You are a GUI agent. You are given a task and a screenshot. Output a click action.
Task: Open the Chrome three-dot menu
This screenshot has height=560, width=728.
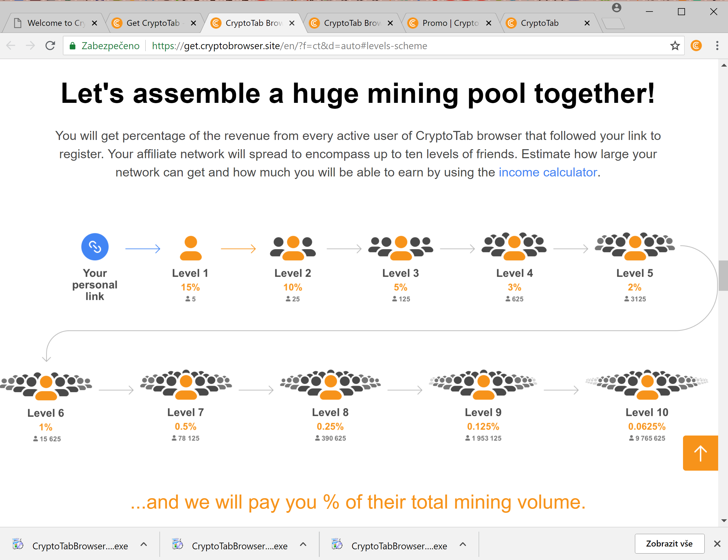717,46
